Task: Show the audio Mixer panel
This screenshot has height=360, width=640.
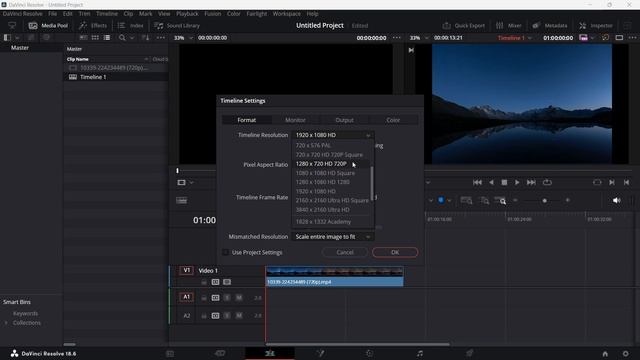Action: click(x=508, y=25)
